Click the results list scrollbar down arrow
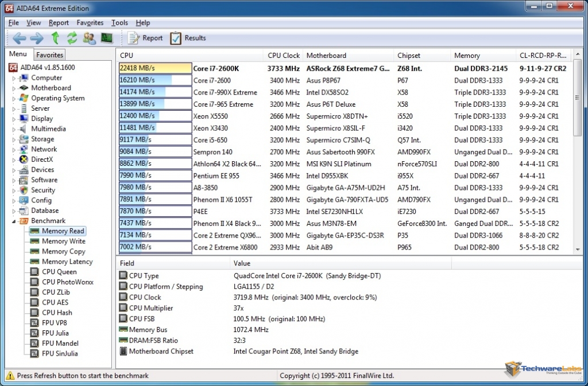This screenshot has width=588, height=386. pyautogui.click(x=578, y=249)
